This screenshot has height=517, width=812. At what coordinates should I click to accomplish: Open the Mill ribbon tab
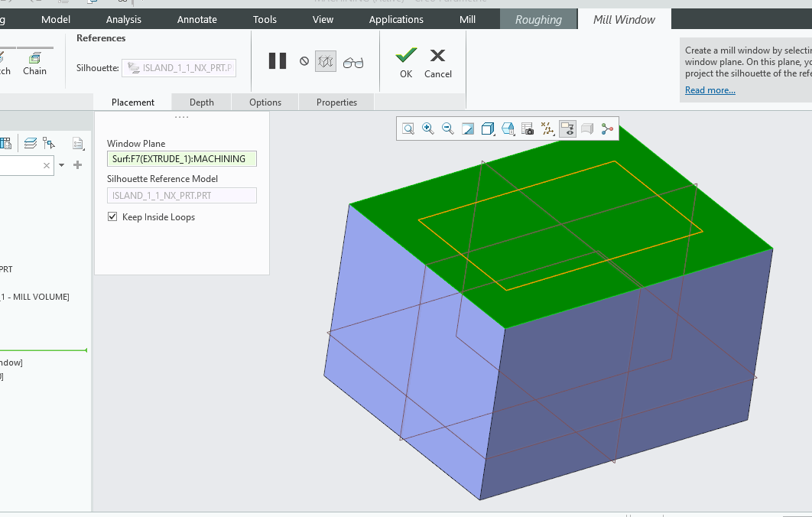(468, 20)
